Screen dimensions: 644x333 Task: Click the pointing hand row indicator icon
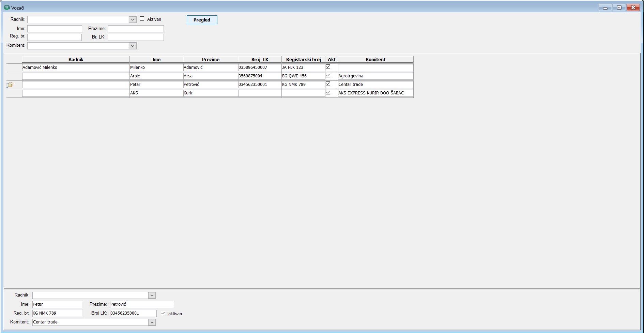point(11,85)
